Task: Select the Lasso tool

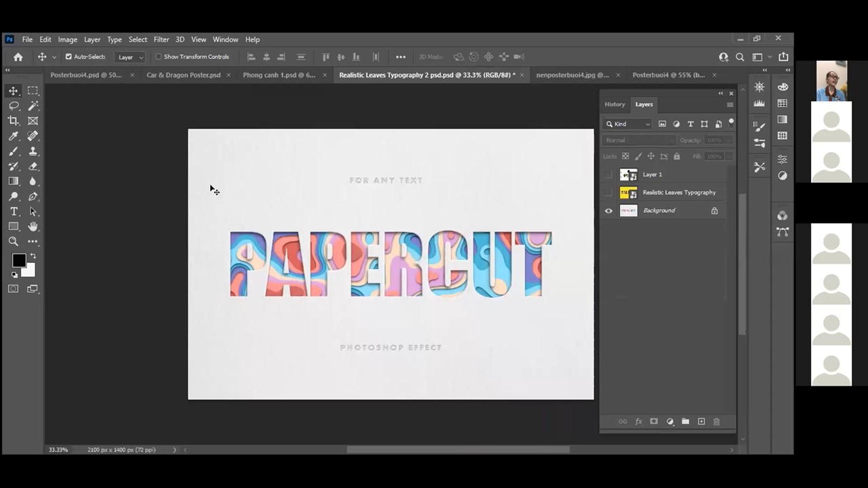Action: [14, 106]
